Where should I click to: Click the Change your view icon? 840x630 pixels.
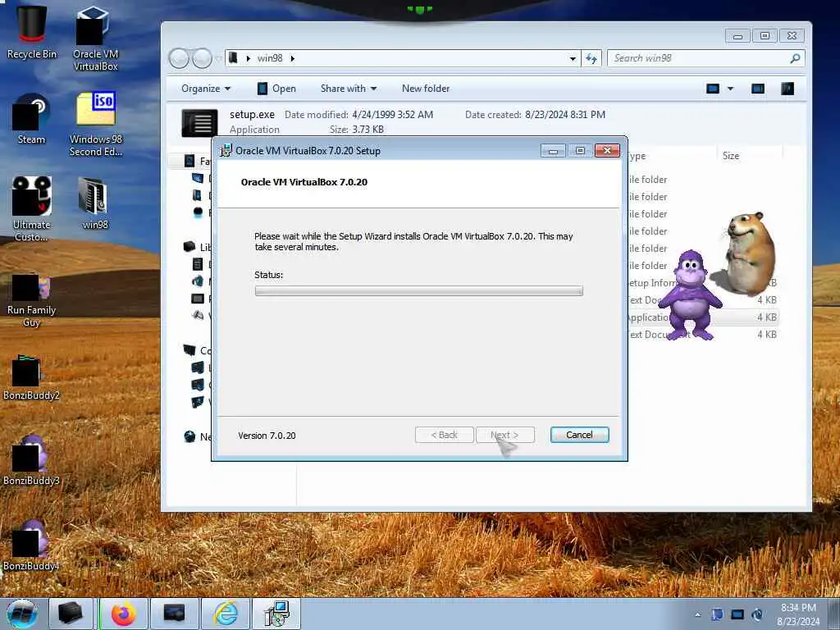[x=713, y=89]
